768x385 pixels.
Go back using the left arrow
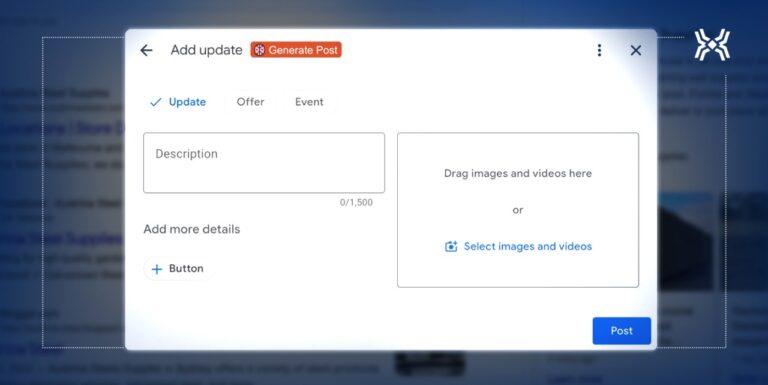coord(146,50)
